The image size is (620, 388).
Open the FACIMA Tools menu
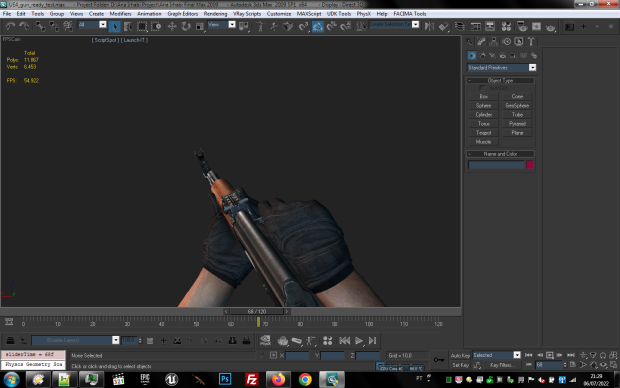pyautogui.click(x=410, y=14)
